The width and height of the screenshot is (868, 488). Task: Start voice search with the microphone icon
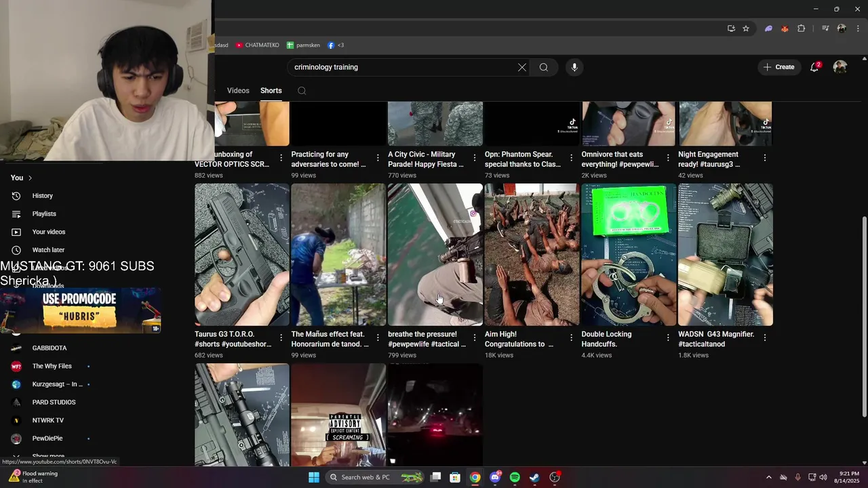[574, 67]
